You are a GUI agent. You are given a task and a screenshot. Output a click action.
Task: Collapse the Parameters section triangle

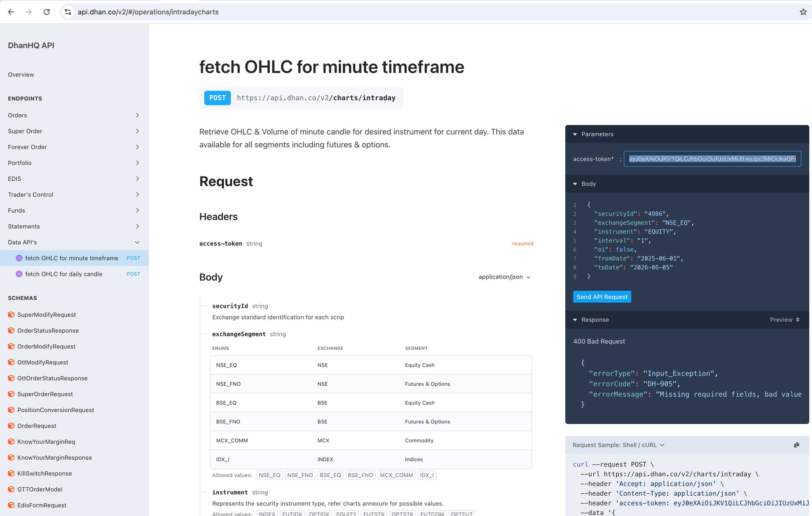[x=575, y=134]
